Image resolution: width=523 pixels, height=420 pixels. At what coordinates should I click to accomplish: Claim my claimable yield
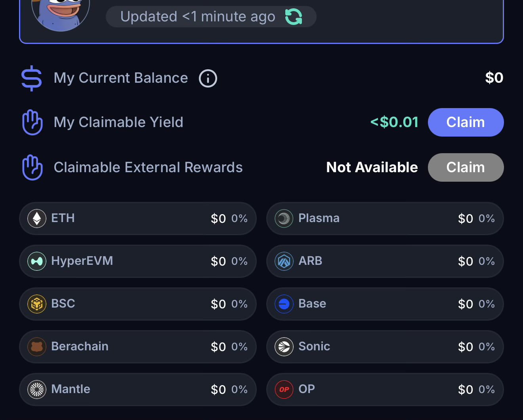tap(466, 122)
